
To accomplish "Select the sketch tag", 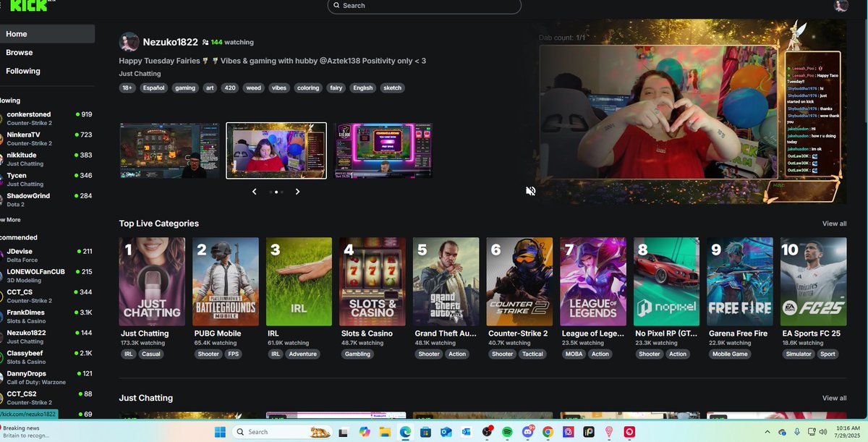I will (392, 88).
